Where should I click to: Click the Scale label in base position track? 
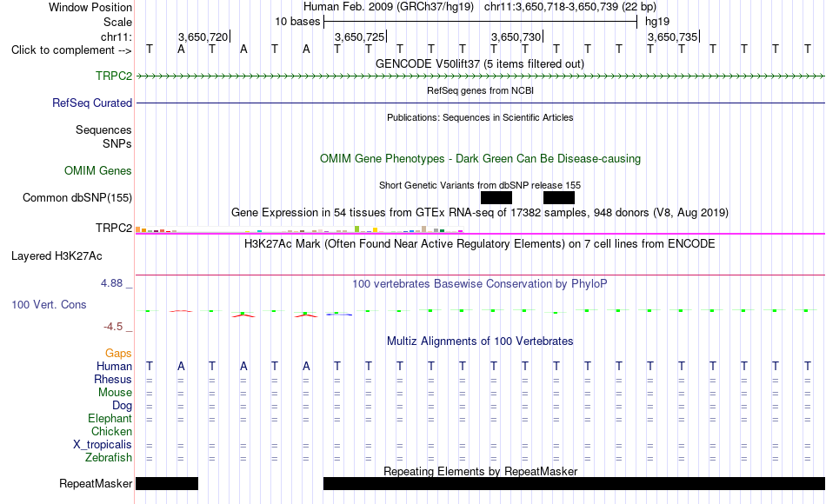(117, 22)
